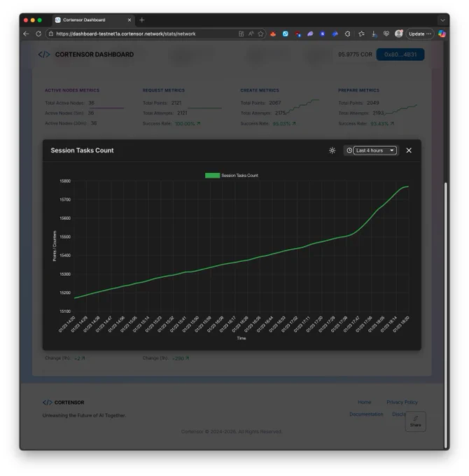Open the Documentation footer link
469x476 pixels.
tap(366, 414)
